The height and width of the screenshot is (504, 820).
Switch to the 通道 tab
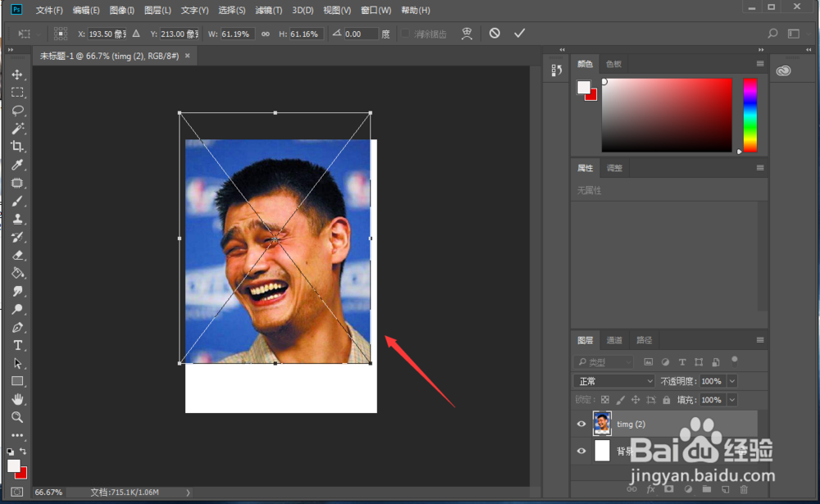[x=614, y=340]
